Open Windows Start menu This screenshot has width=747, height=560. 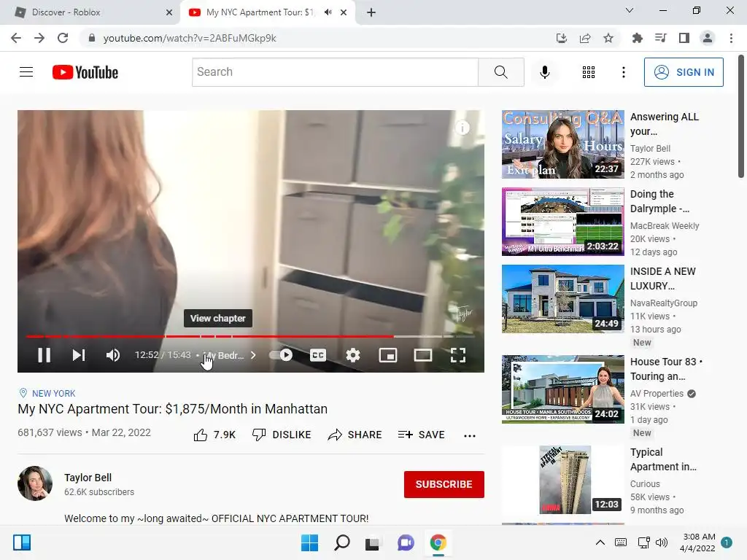309,542
